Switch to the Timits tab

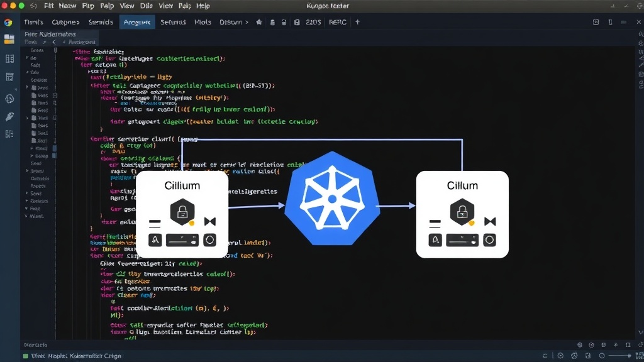pyautogui.click(x=34, y=22)
